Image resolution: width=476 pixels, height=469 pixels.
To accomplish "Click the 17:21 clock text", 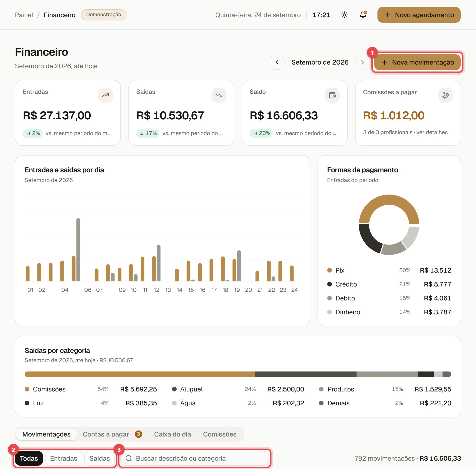I will click(321, 15).
